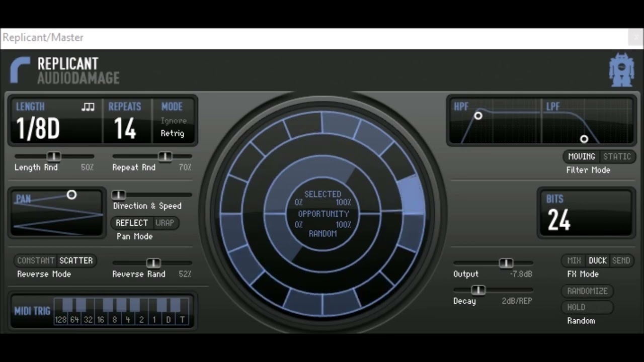
Task: Click the 32 MIDI trig key
Action: click(x=88, y=312)
